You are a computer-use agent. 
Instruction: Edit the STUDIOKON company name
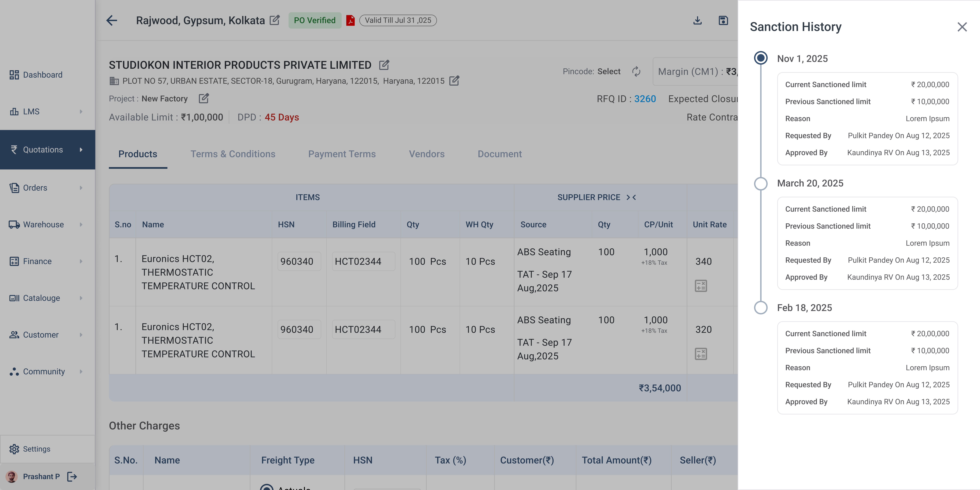(x=384, y=65)
